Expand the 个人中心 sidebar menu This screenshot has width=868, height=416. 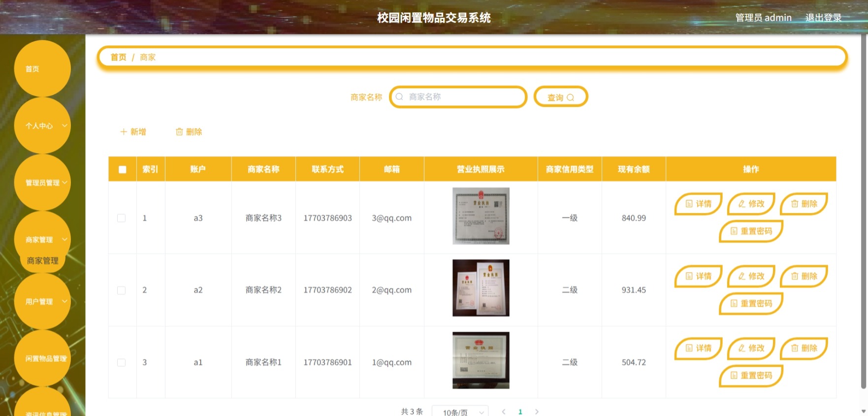pos(42,126)
